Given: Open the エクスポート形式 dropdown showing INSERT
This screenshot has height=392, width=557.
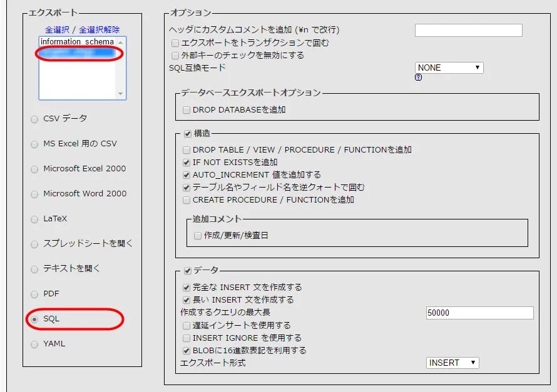Looking at the screenshot, I should pyautogui.click(x=451, y=362).
